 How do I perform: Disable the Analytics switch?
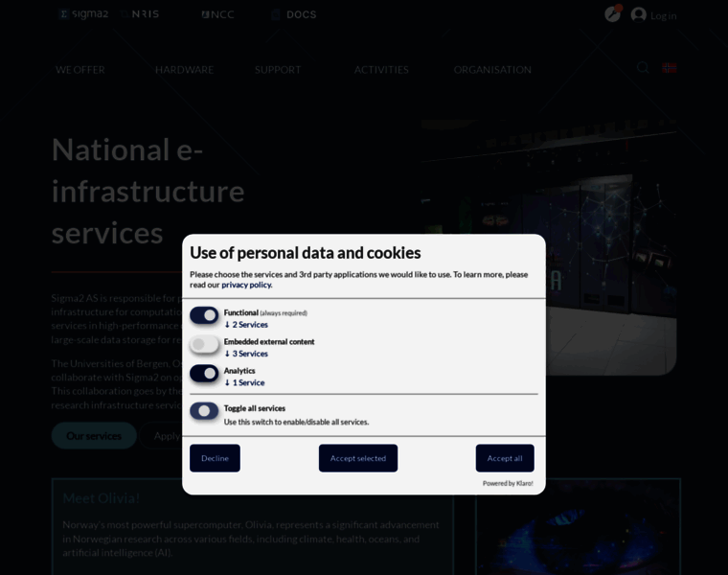click(x=204, y=373)
